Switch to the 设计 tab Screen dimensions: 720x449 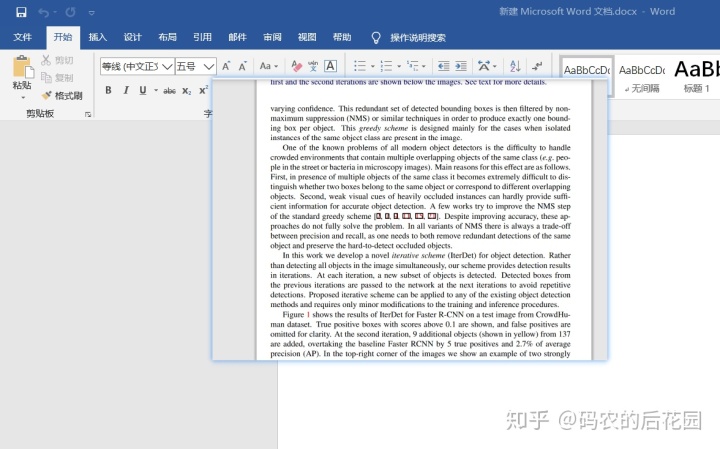tap(132, 37)
